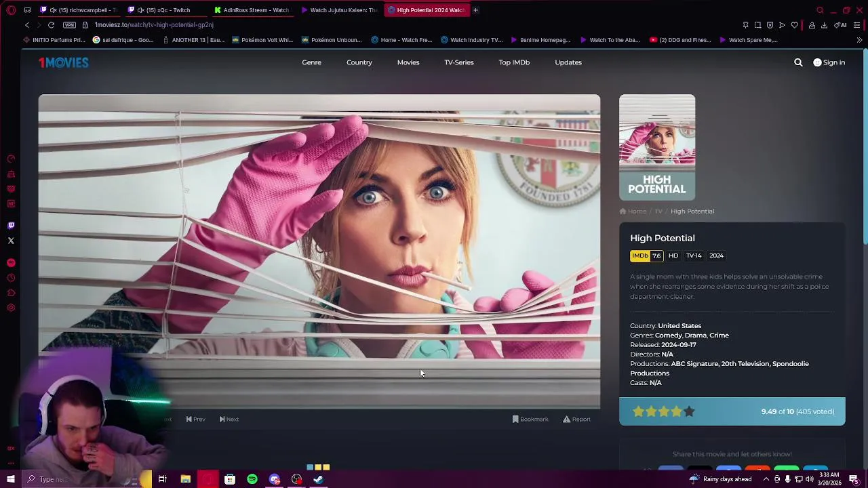Go to the Next episode
This screenshot has height=488, width=868.
click(x=229, y=419)
